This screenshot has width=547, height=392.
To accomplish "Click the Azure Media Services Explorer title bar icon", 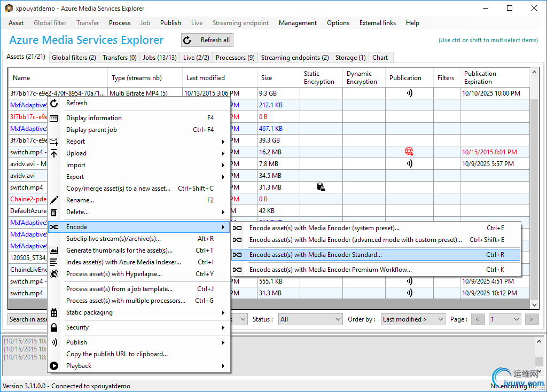I will coord(9,8).
